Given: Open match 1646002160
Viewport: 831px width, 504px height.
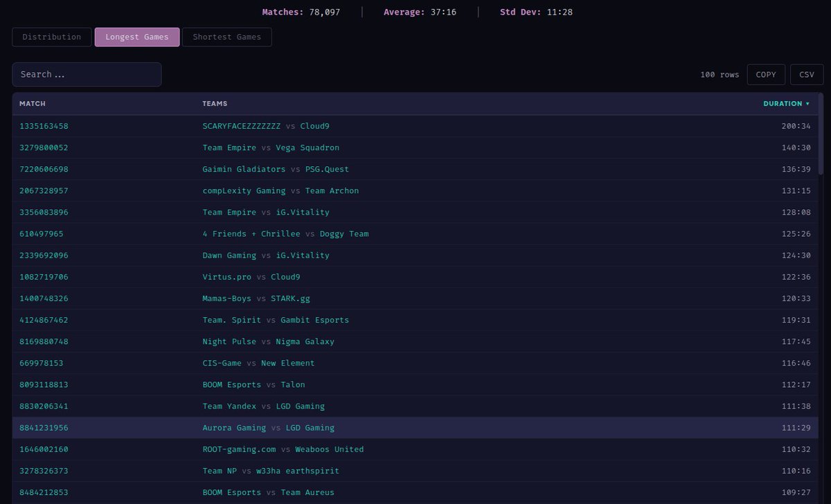Looking at the screenshot, I should (x=44, y=449).
